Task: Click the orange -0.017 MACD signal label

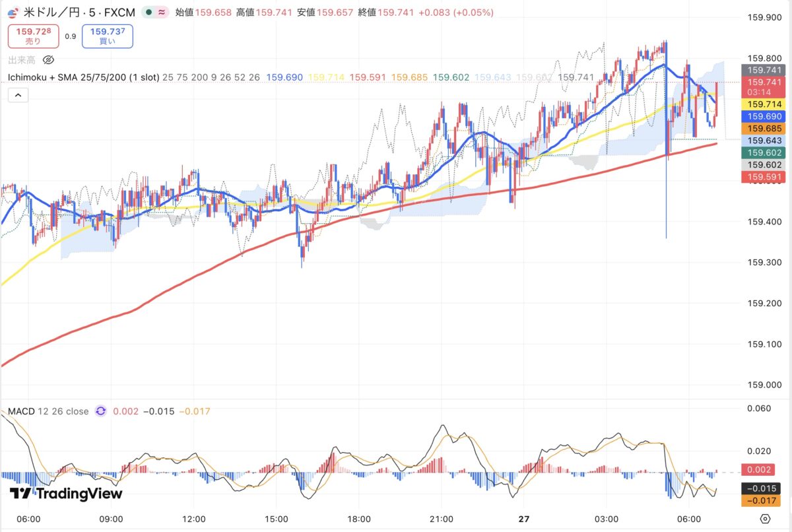Action: [761, 501]
